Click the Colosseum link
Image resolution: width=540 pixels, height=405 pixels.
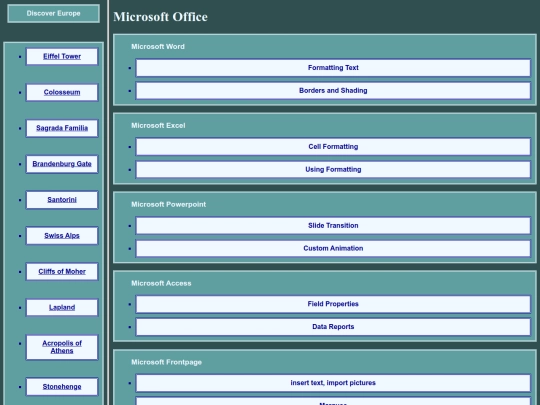click(x=62, y=92)
